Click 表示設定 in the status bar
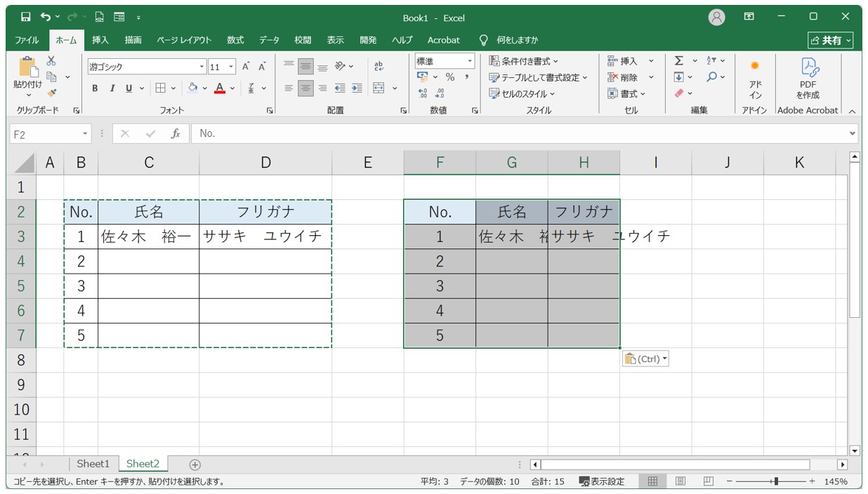The height and width of the screenshot is (494, 868). pos(602,481)
